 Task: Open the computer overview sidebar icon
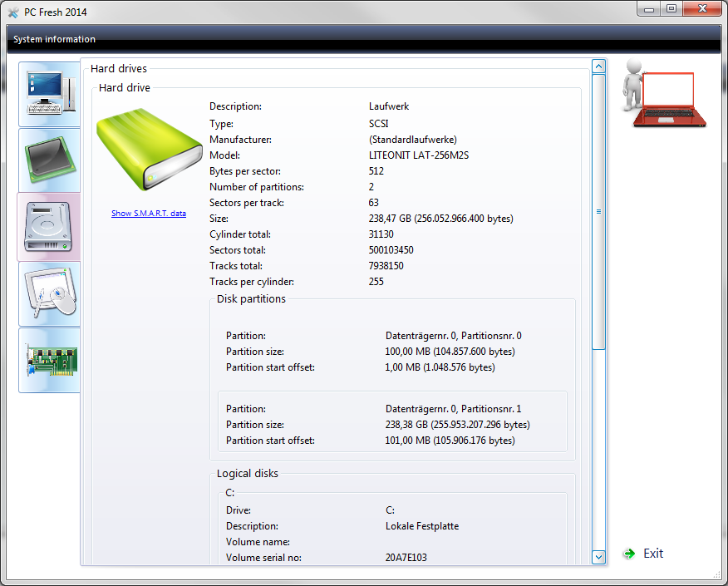click(x=50, y=94)
